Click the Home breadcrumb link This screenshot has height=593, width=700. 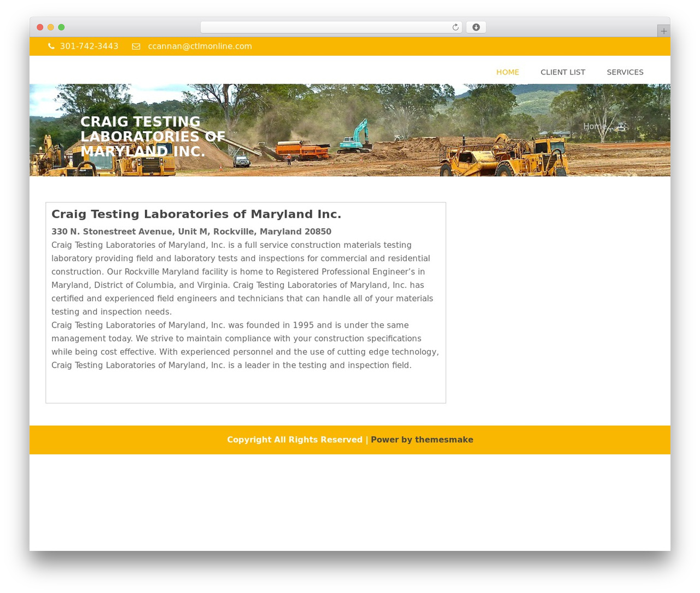click(594, 126)
